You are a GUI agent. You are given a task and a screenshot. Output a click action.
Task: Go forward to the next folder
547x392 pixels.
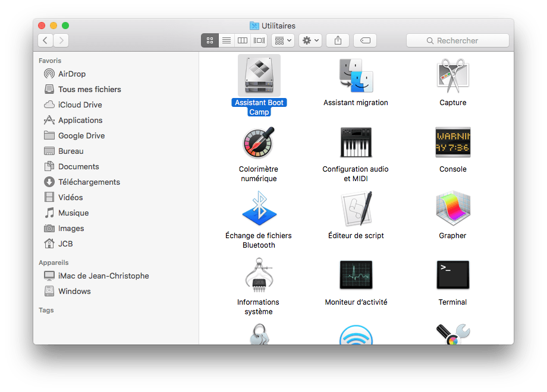click(61, 40)
